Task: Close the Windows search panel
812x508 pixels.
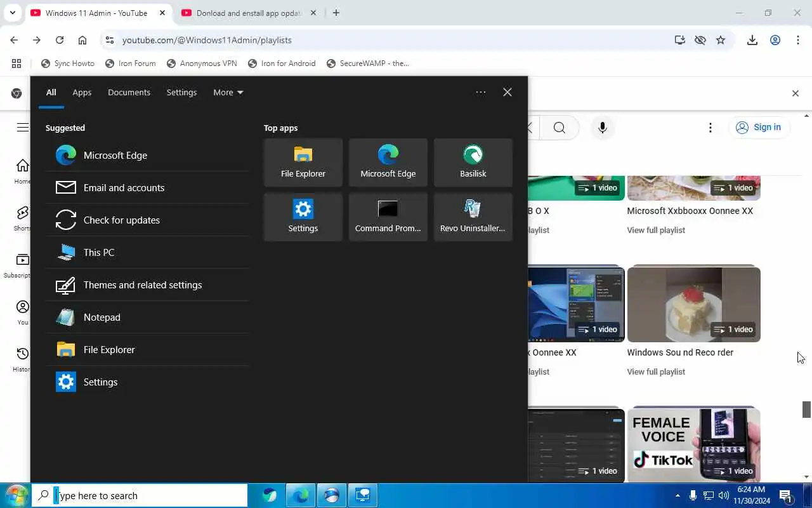Action: [x=507, y=92]
